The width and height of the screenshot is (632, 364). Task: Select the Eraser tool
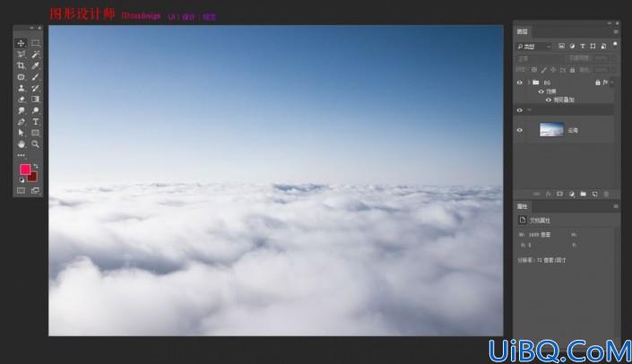[x=21, y=100]
